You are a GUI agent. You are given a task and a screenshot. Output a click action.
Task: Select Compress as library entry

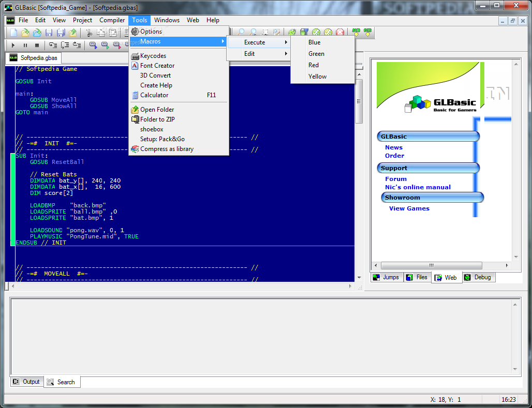pos(179,149)
